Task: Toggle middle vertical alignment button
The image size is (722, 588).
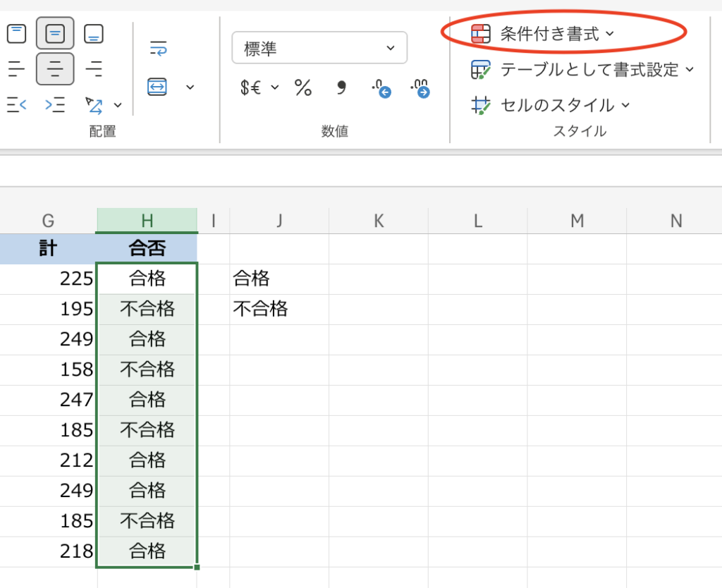Action: coord(55,33)
